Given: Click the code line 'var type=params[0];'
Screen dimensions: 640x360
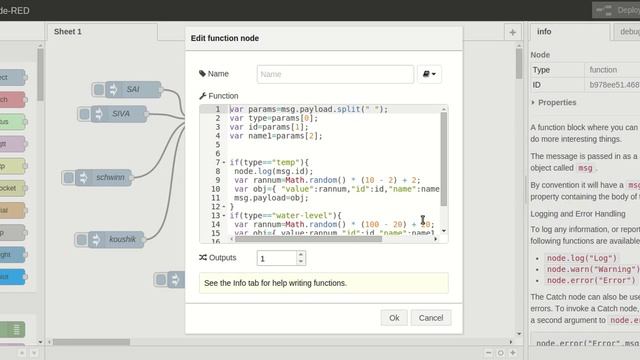Looking at the screenshot, I should pyautogui.click(x=273, y=118).
